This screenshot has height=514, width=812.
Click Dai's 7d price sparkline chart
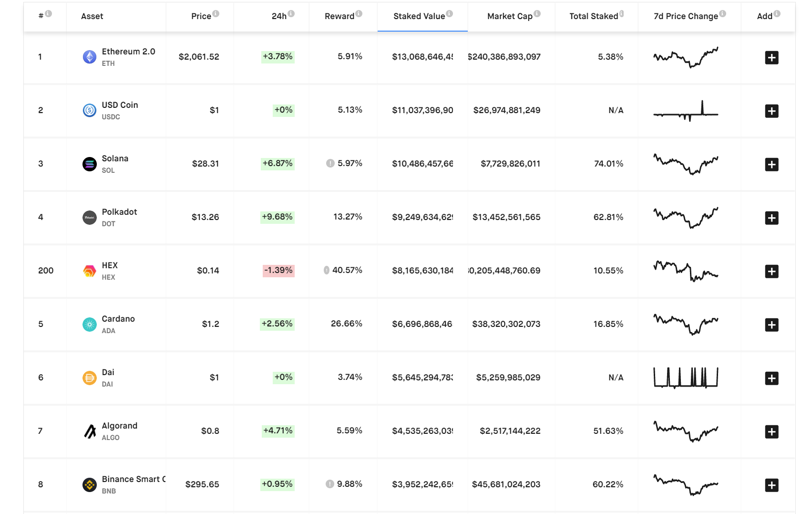tap(686, 377)
